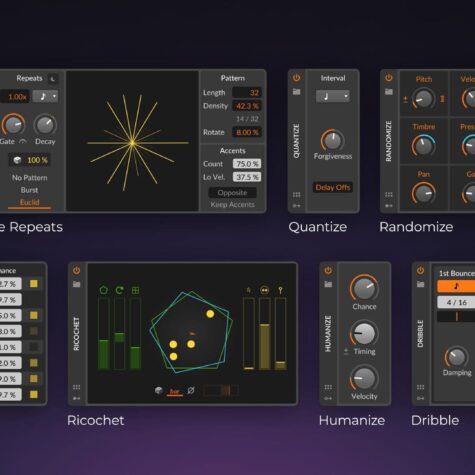Image resolution: width=475 pixels, height=475 pixels.
Task: Click the green four-square grid icon in Ricochet
Action: point(135,290)
